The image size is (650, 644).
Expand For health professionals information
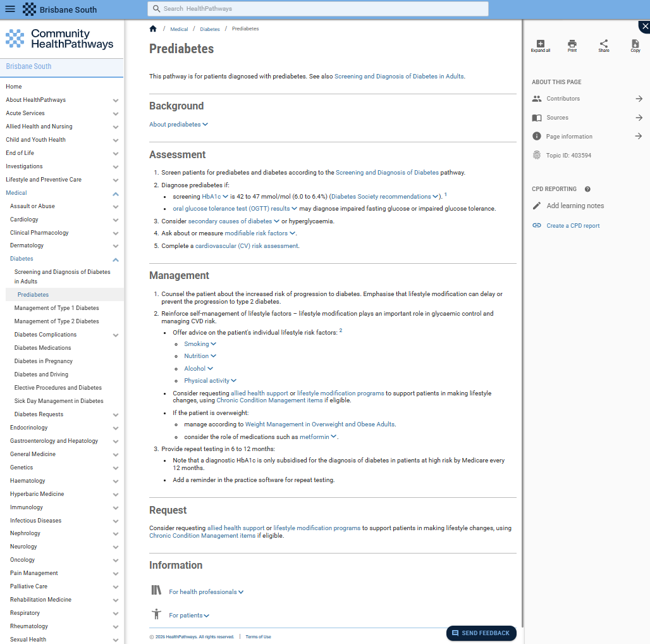pyautogui.click(x=206, y=592)
